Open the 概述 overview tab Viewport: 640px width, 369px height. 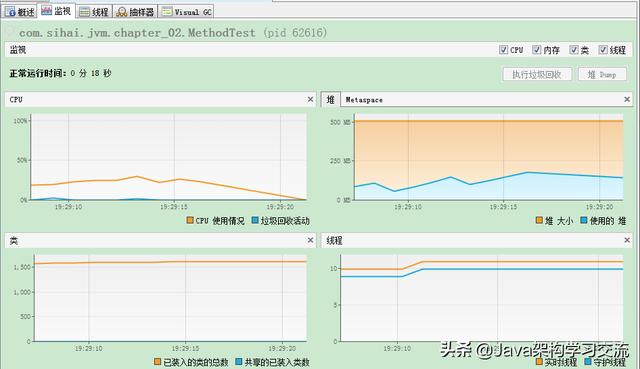click(x=20, y=11)
